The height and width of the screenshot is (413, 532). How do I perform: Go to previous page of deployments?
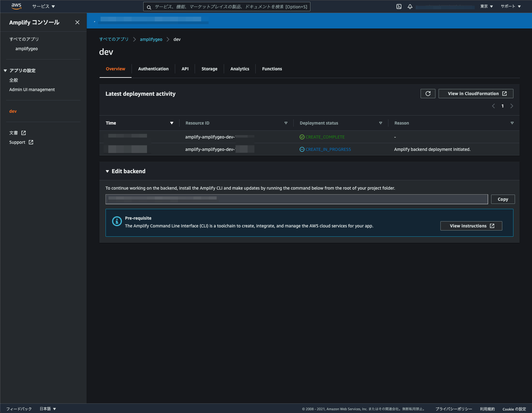click(x=493, y=106)
